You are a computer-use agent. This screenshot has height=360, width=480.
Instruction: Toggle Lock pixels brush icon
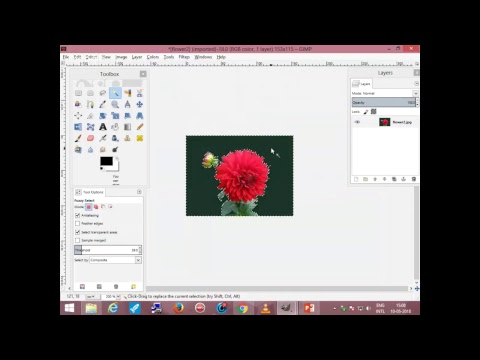pos(366,112)
